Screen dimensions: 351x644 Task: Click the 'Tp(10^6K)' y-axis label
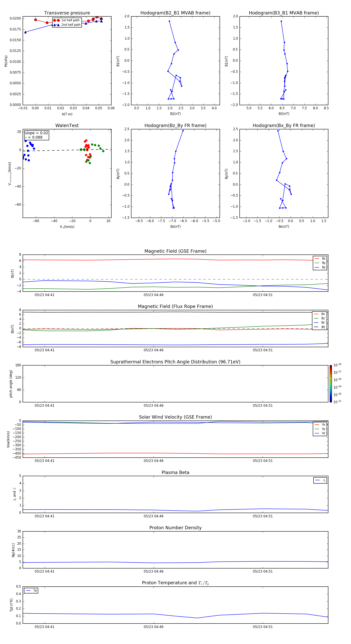(x=11, y=605)
